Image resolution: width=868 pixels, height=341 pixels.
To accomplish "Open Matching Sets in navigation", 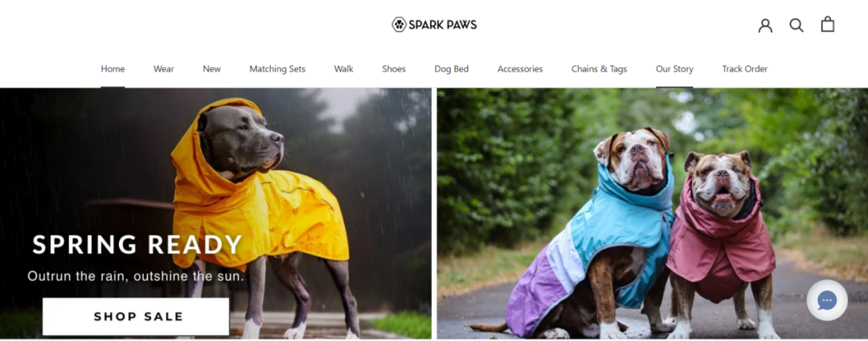I will coord(277,68).
